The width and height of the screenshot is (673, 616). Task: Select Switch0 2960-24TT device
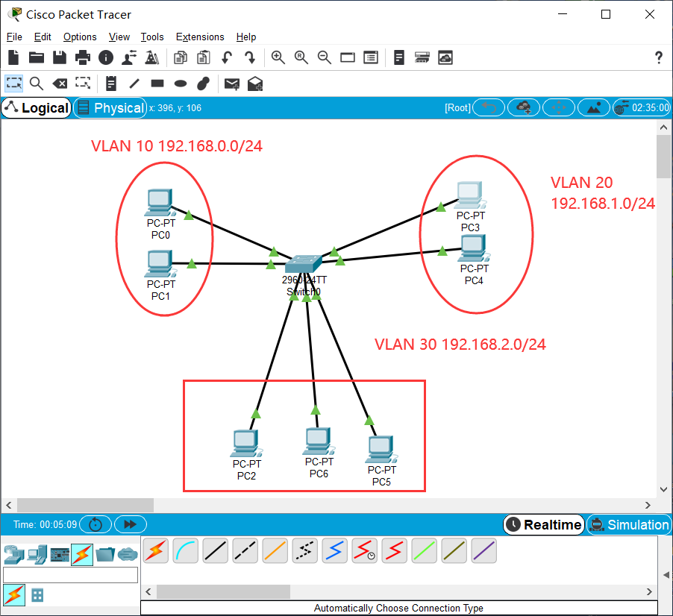coord(304,264)
